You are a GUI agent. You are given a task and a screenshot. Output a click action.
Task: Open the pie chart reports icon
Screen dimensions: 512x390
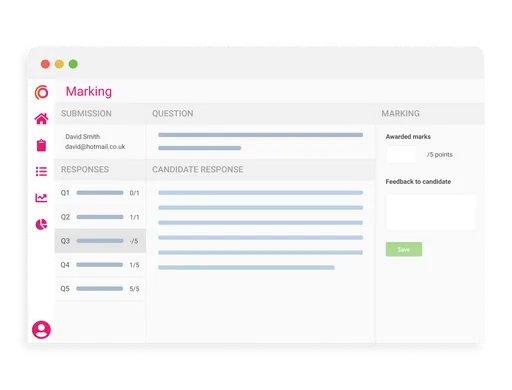tap(41, 224)
